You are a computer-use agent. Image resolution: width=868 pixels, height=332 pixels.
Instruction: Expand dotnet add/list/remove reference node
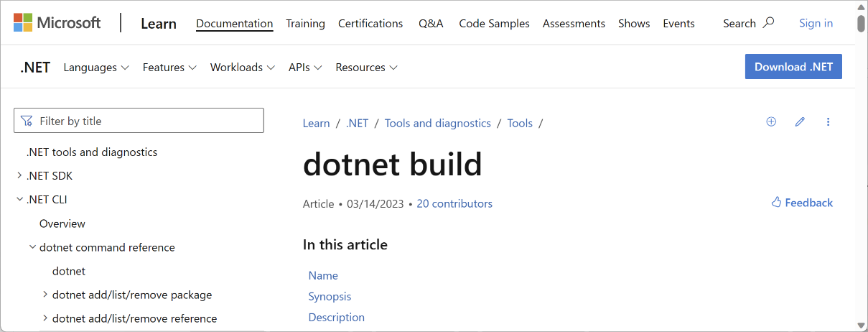coord(45,318)
